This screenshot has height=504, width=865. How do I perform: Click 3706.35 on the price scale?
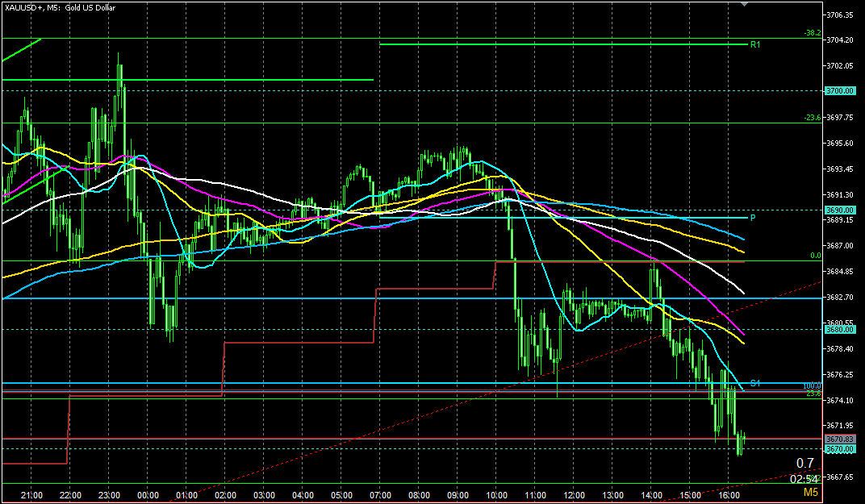842,15
